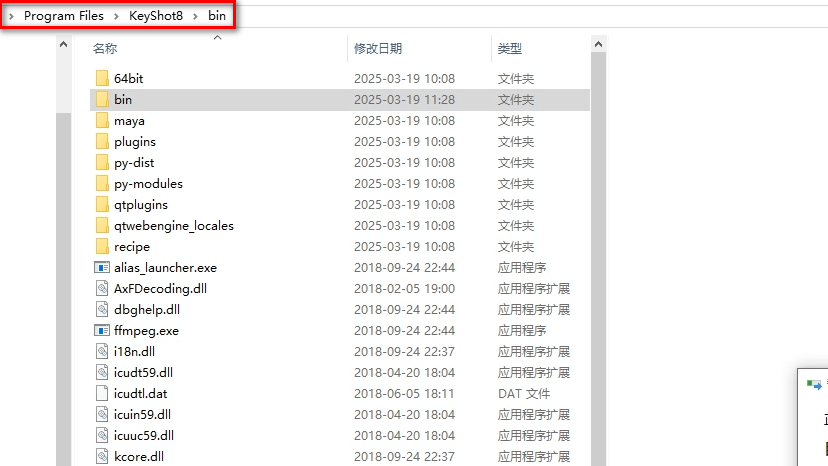Click the bin folder icon in the list
828x466 pixels.
[x=102, y=99]
